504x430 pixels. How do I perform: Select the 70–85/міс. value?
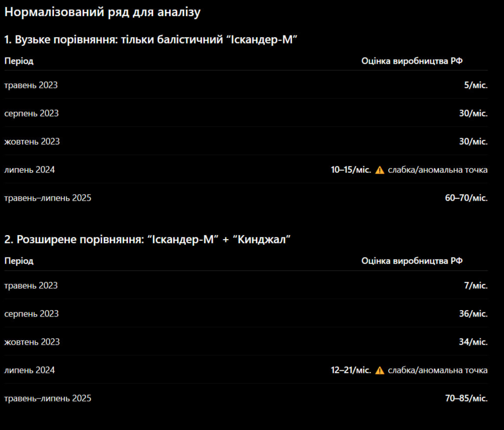tap(466, 398)
